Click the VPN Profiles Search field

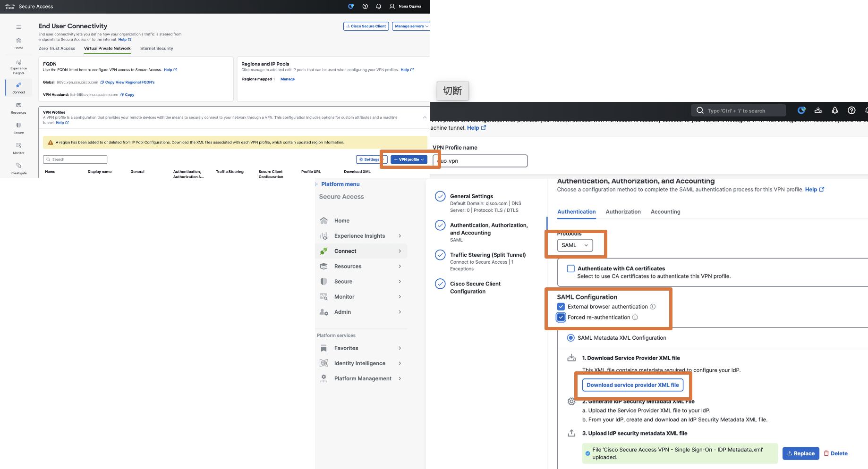point(75,159)
